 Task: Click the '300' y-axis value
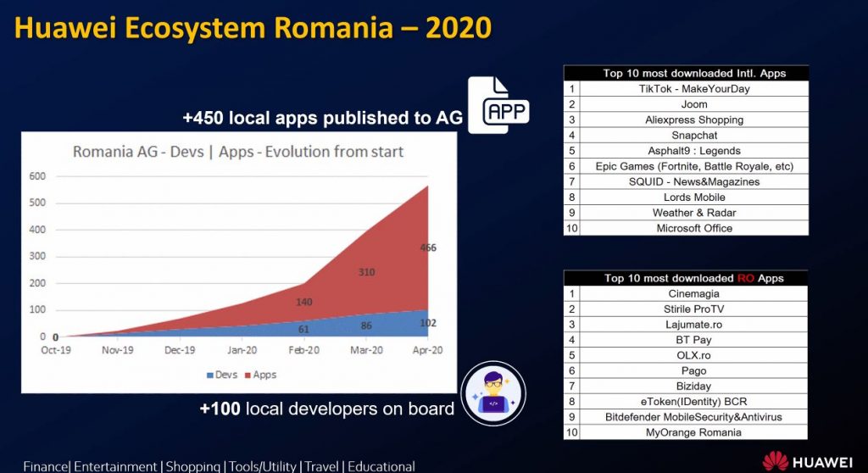(x=37, y=256)
